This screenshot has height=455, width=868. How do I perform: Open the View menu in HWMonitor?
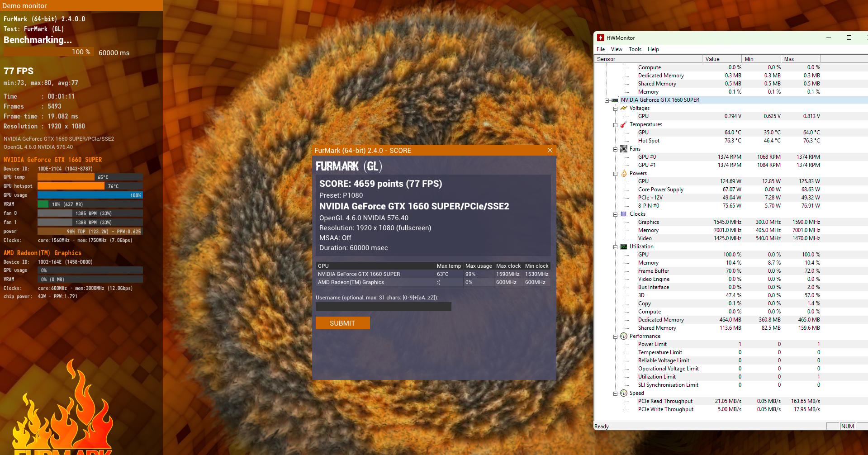coord(617,49)
